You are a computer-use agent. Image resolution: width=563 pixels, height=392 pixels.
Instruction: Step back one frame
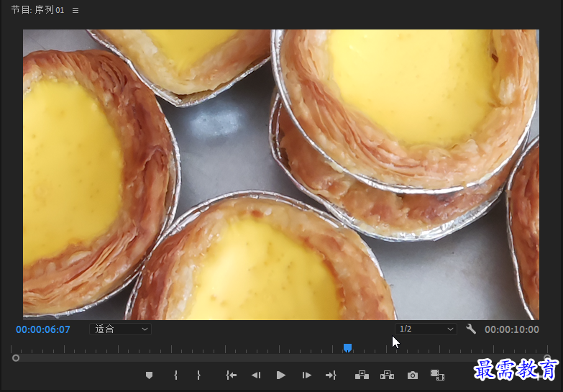(256, 375)
